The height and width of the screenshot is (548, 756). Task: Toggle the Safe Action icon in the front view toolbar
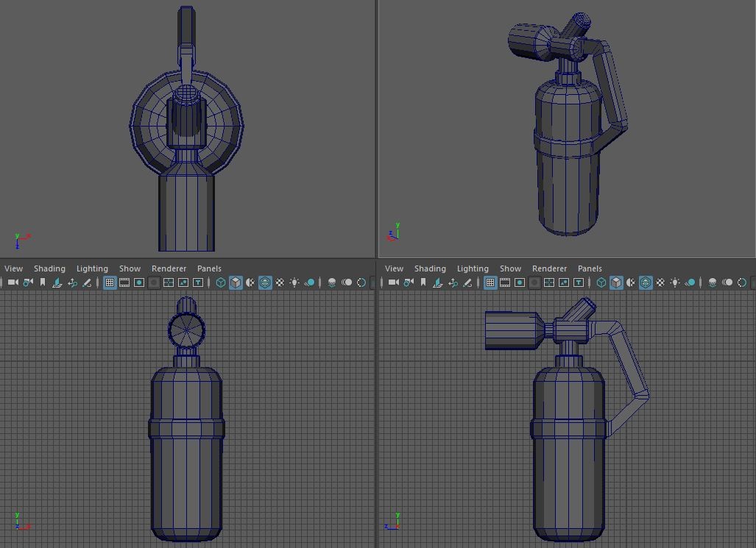pos(183,282)
